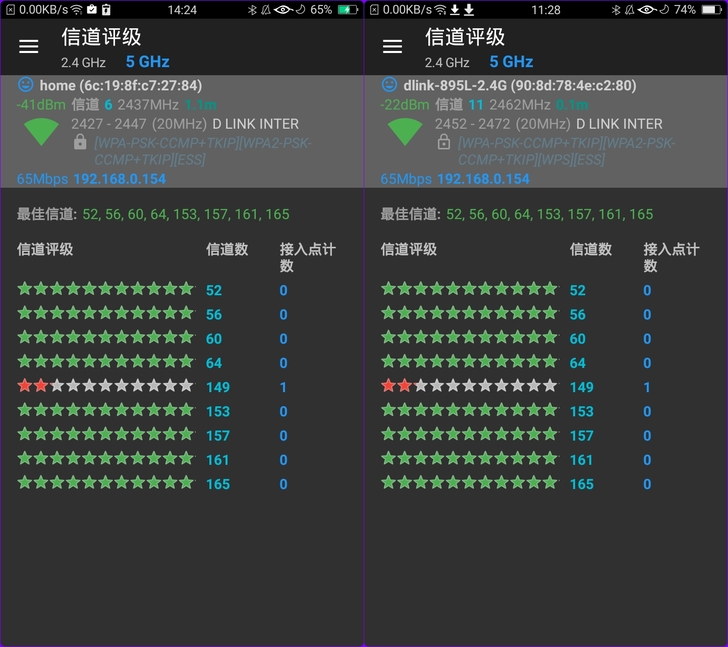728x647 pixels.
Task: Open the hamburger menu in the 14:24 screen
Action: (29, 47)
